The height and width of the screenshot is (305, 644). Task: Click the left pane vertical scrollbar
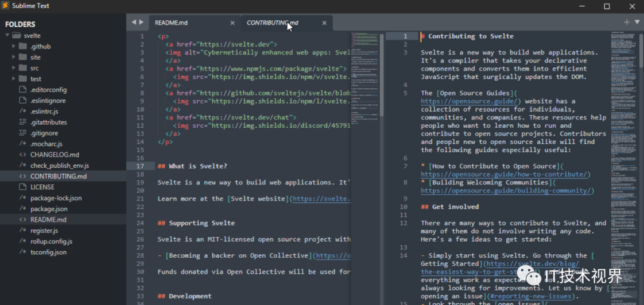click(382, 74)
